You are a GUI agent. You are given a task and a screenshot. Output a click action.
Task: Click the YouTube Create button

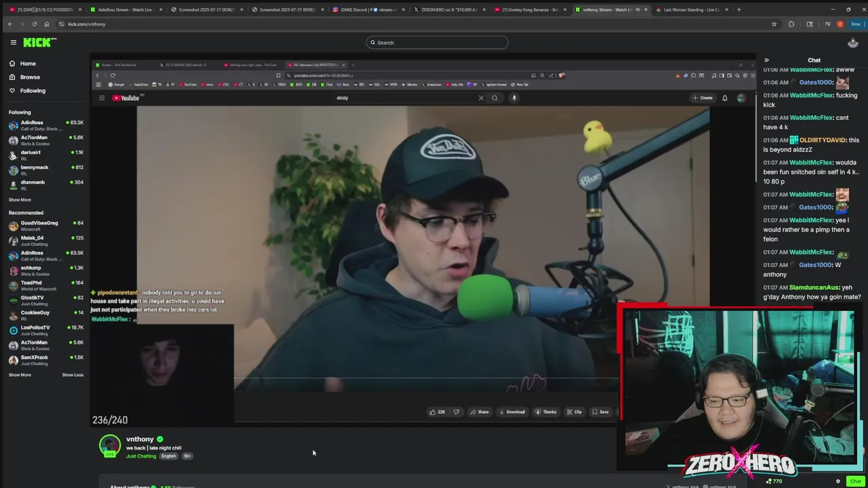(703, 98)
